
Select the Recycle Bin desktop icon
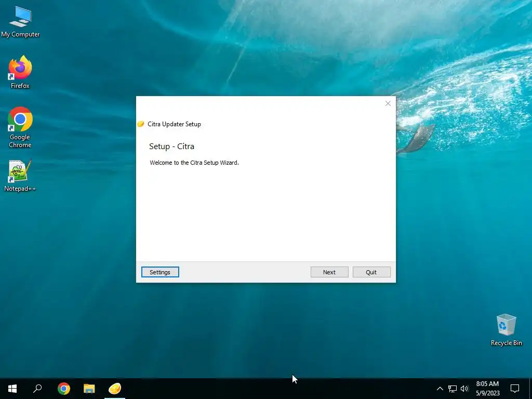click(x=506, y=330)
